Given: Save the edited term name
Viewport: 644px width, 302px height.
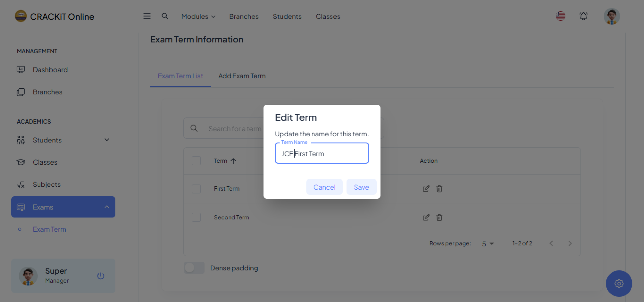Looking at the screenshot, I should 361,187.
